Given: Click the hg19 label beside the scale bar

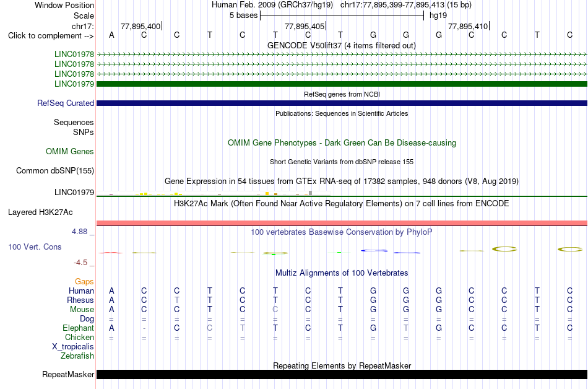Looking at the screenshot, I should coord(438,15).
